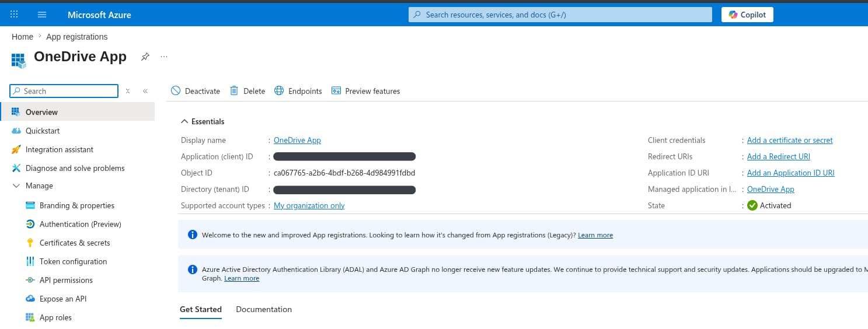
Task: Open the OneDrive App display name link
Action: (x=297, y=140)
